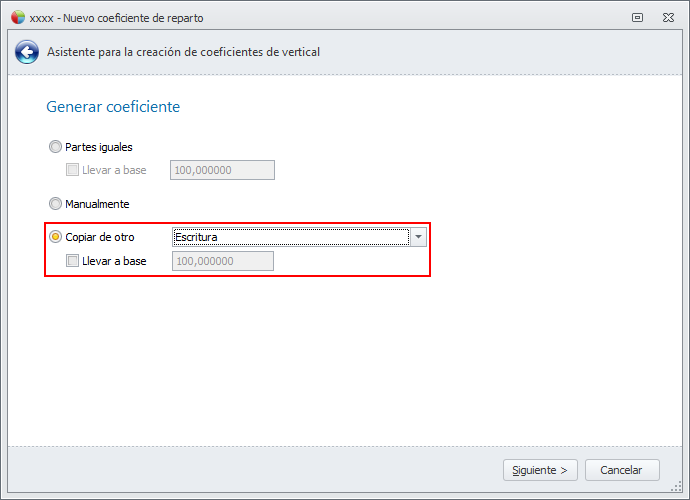Click the application icon in title bar
690x500 pixels.
[17, 17]
